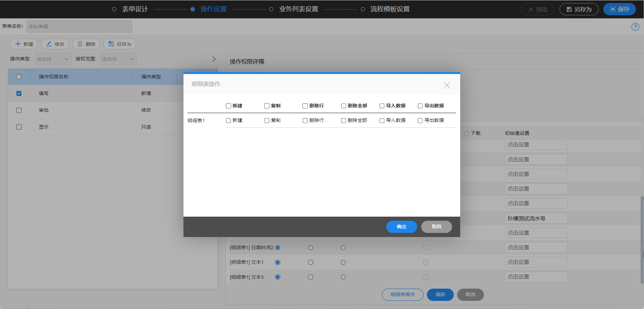
Task: Select third radio for 文本3 row
Action: (x=343, y=277)
